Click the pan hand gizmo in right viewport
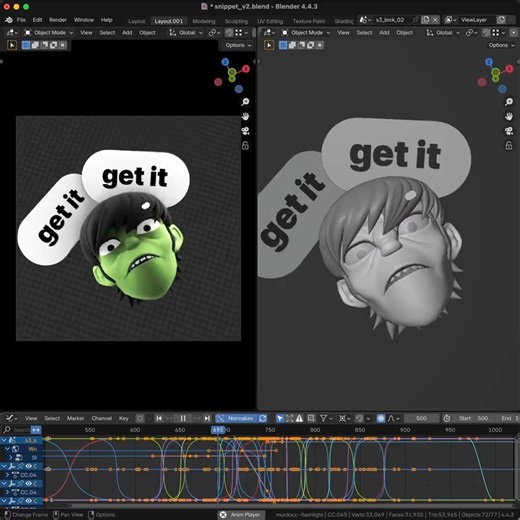520x520 pixels. click(509, 117)
